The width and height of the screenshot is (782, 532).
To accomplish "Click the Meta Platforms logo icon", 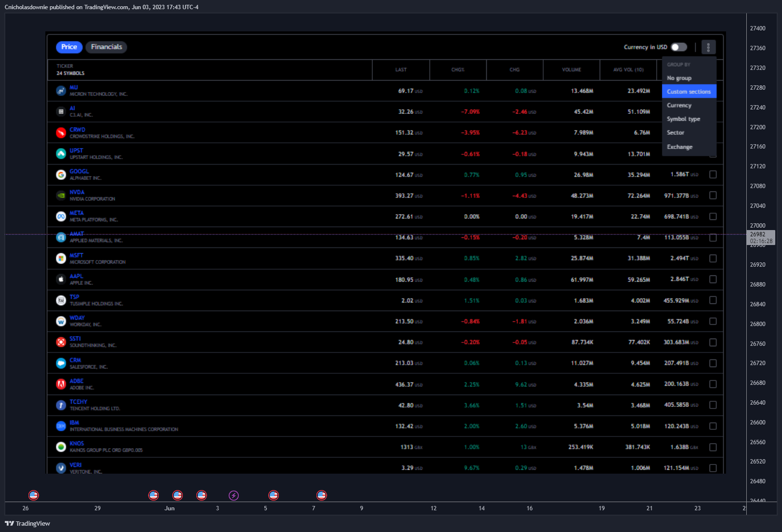I will tap(61, 217).
